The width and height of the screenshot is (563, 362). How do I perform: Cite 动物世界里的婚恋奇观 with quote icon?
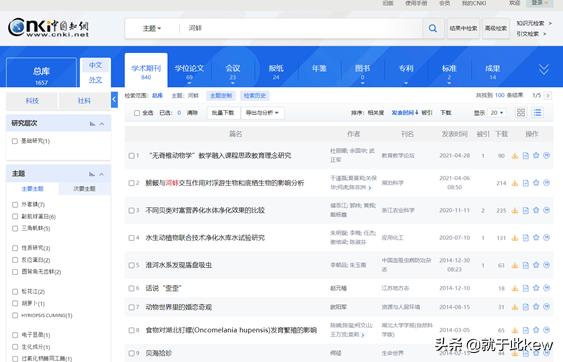(546, 307)
